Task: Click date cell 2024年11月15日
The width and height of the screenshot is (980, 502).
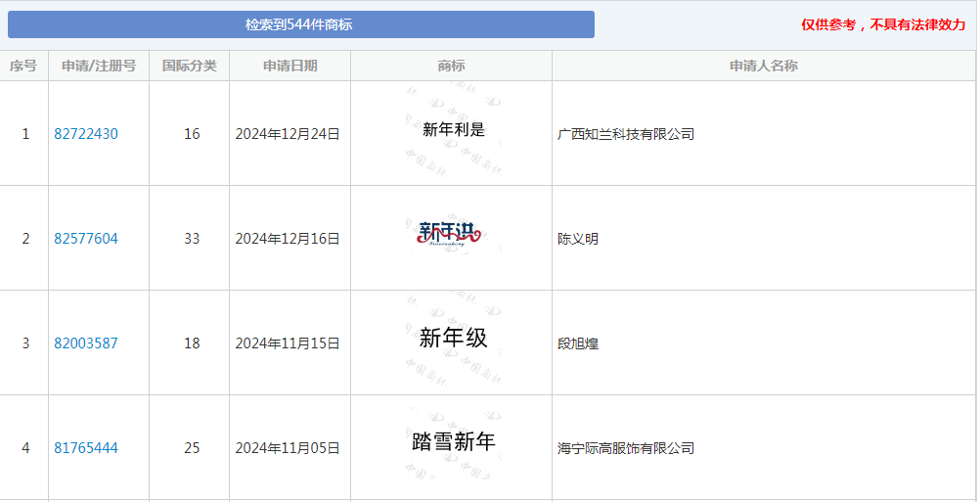Action: (288, 343)
